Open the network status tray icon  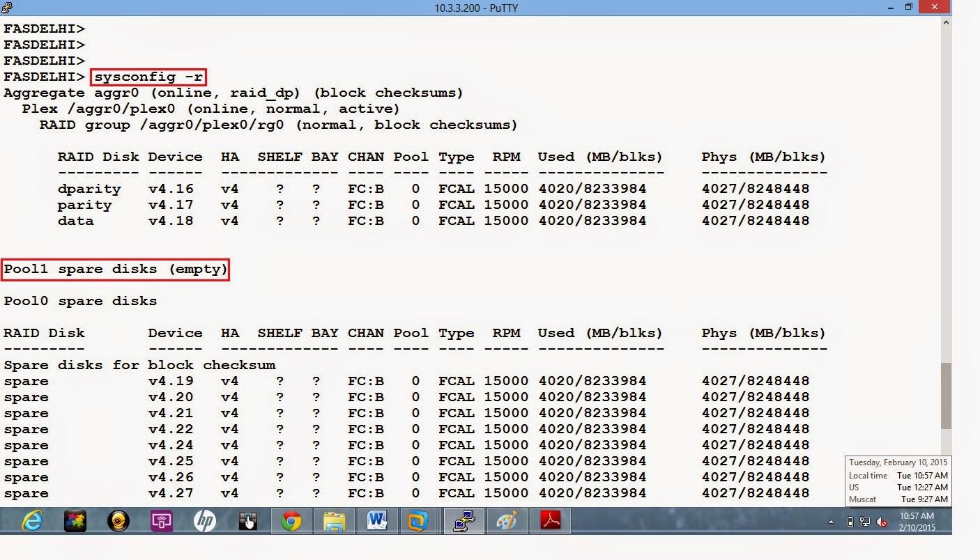click(x=864, y=520)
